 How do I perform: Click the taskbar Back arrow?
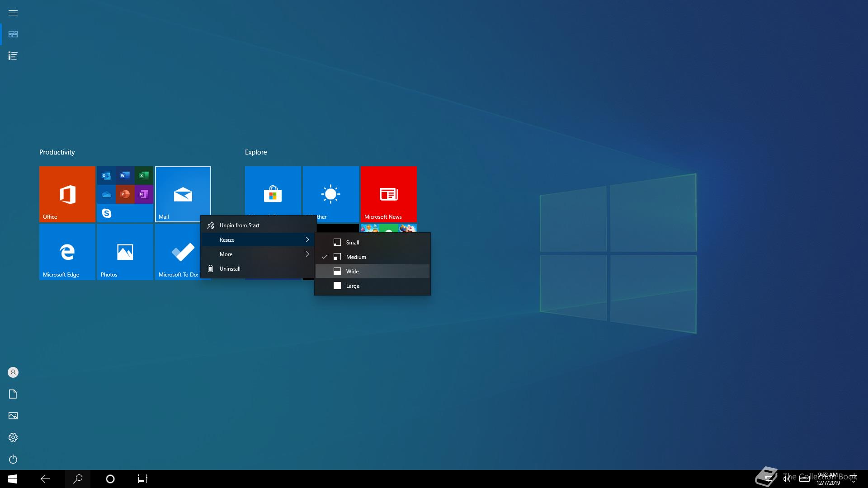coord(45,479)
